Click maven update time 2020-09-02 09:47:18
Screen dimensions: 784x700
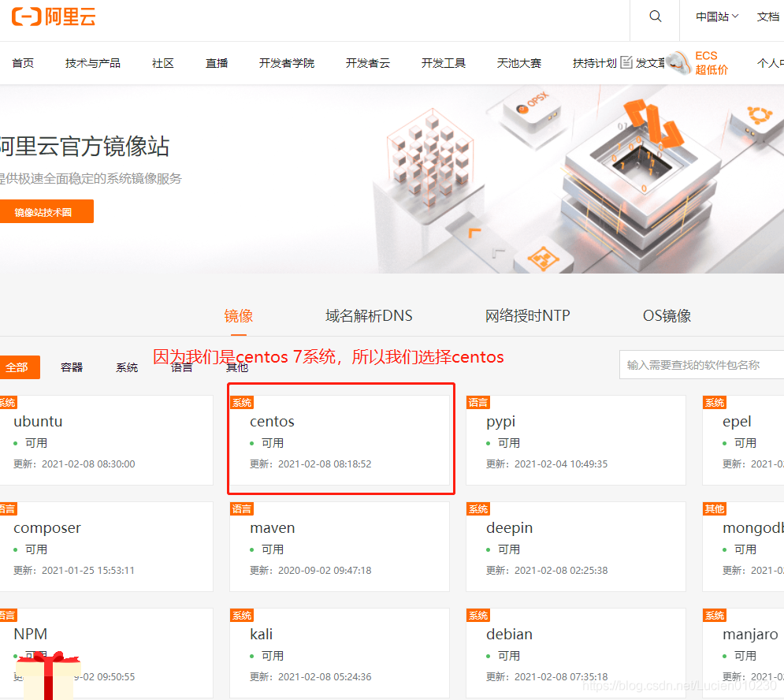pos(325,571)
